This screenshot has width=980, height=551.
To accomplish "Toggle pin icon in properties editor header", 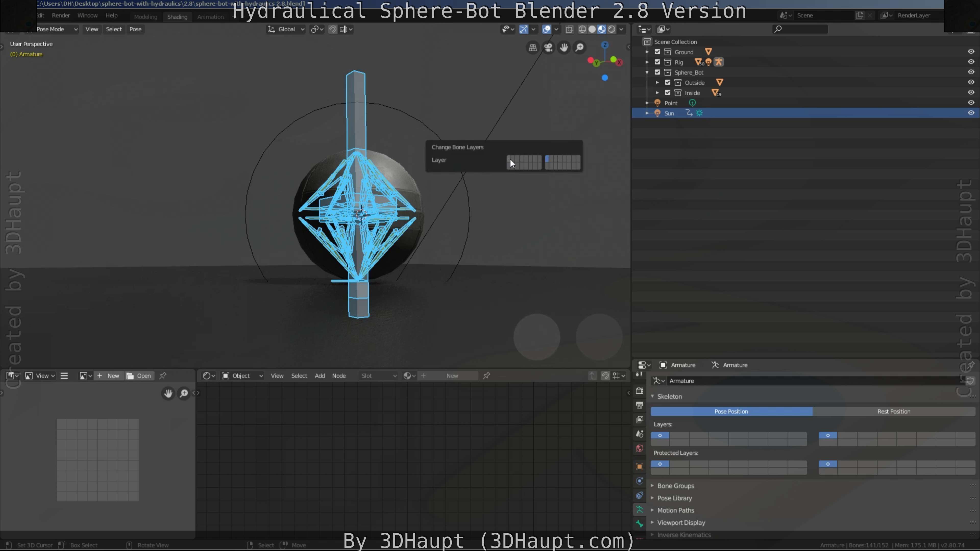I will coord(971,365).
